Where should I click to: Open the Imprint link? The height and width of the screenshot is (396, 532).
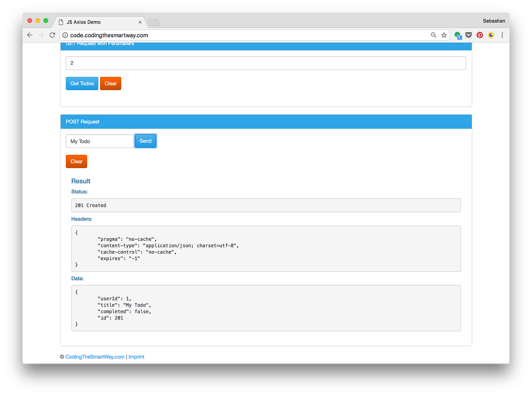pyautogui.click(x=136, y=356)
